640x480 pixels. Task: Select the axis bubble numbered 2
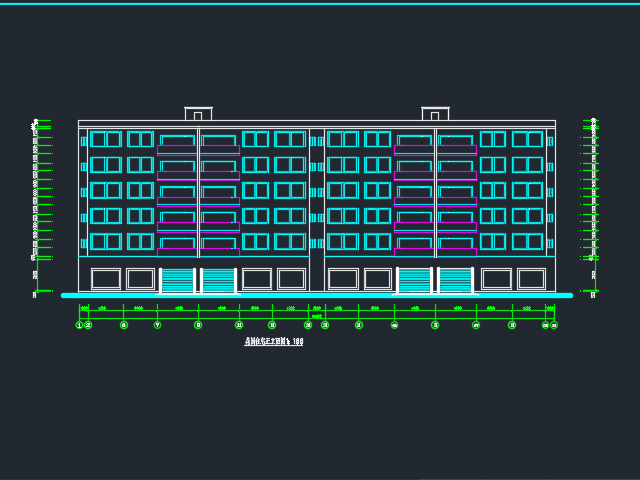point(88,325)
